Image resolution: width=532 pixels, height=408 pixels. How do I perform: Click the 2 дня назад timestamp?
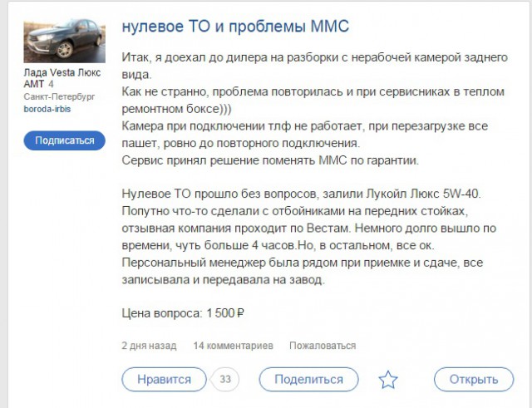(x=149, y=346)
